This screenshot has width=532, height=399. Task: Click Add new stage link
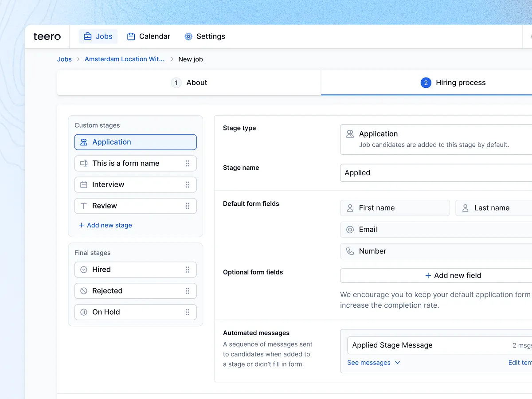coord(106,225)
